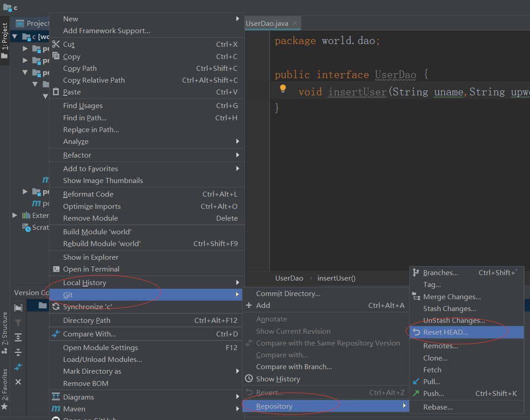Open the Git menu entry

(x=147, y=295)
